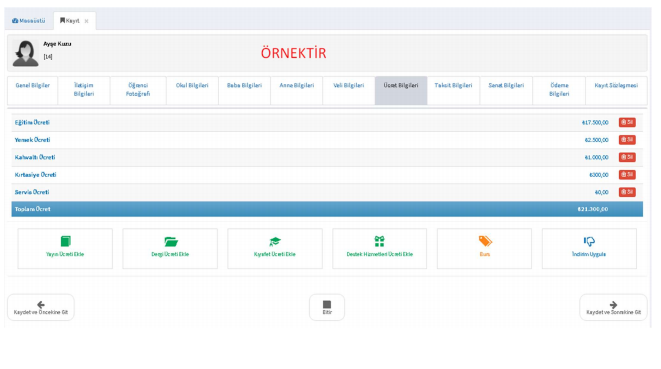Click the Servis Ücreti label
The height and width of the screenshot is (369, 661).
(32, 192)
